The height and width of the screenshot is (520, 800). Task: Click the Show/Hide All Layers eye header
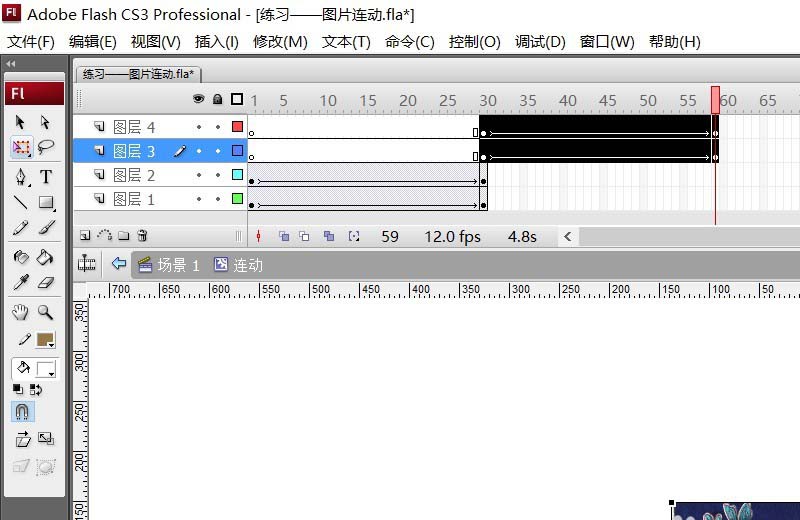pyautogui.click(x=198, y=99)
